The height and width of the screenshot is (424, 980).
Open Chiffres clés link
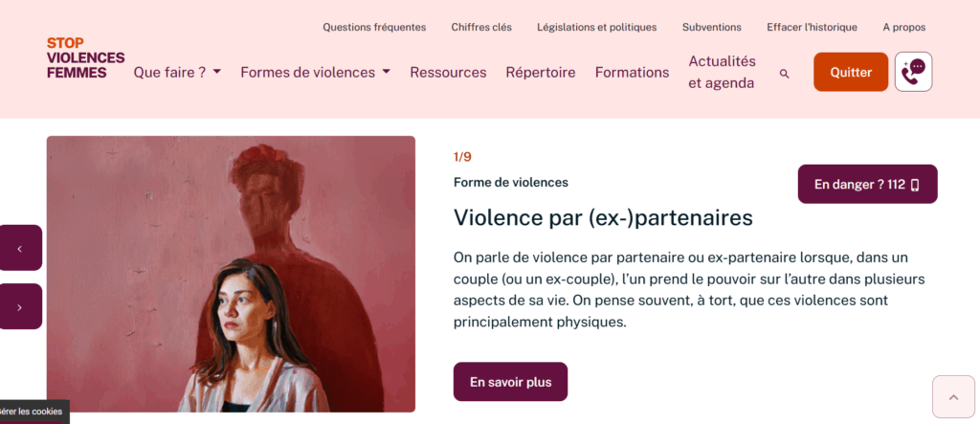tap(481, 28)
